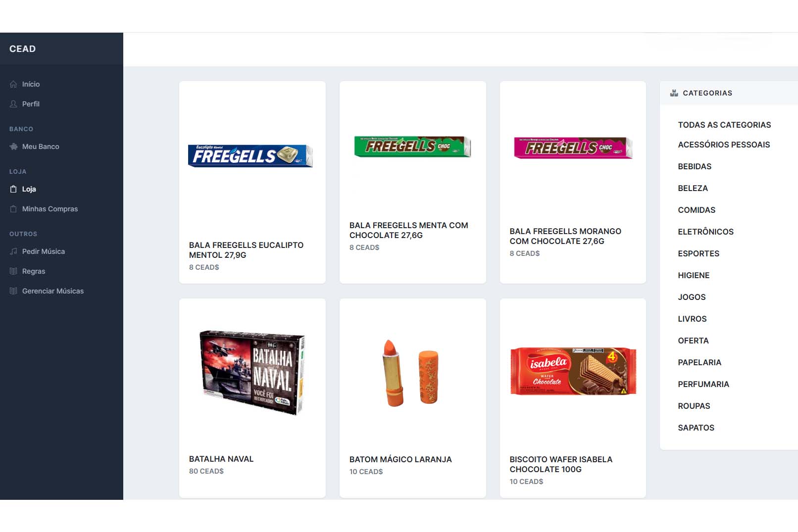
Task: Click the Regras list icon
Action: (13, 271)
